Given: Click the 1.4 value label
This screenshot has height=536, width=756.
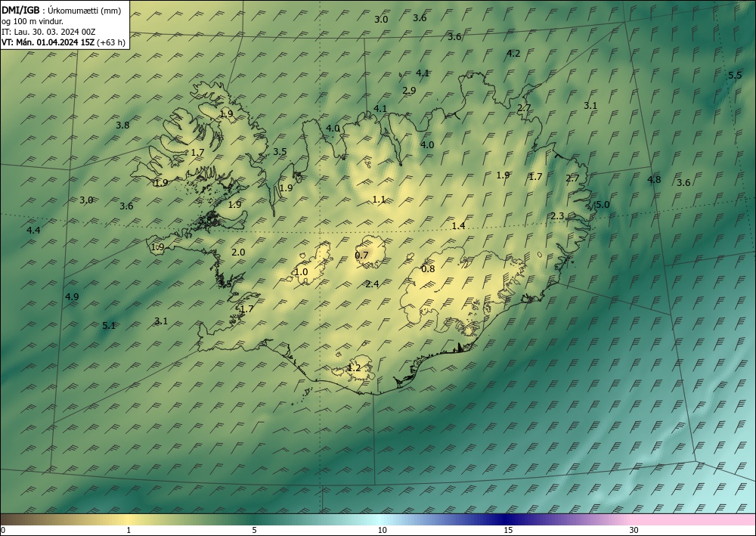Looking at the screenshot, I should [x=458, y=225].
